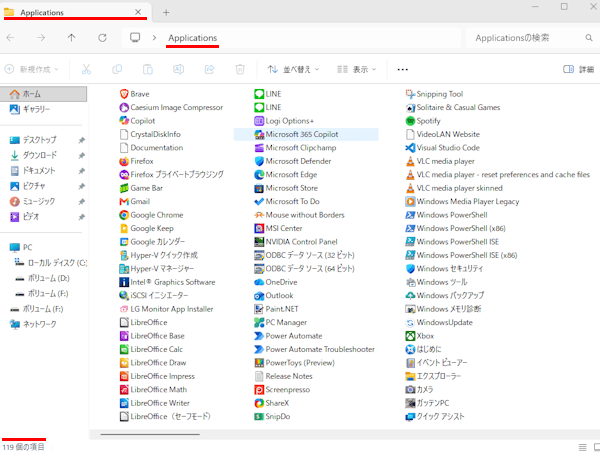Click the Microsoft To Do checkmark icon
This screenshot has height=455, width=600.
(x=259, y=202)
